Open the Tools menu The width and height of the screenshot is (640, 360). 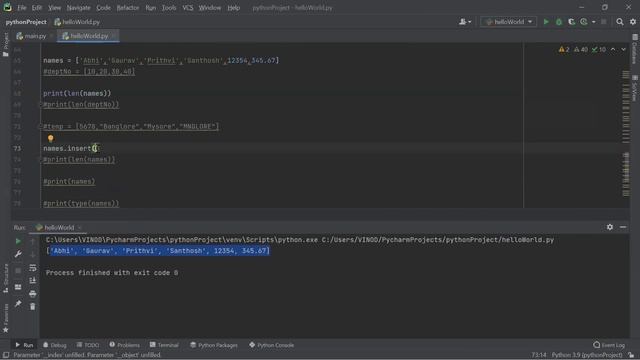[169, 8]
